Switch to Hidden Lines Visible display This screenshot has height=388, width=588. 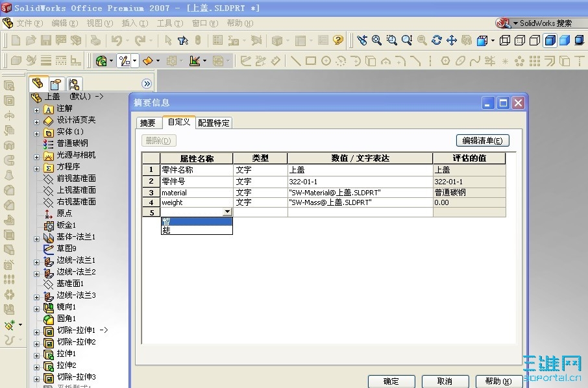[520, 40]
